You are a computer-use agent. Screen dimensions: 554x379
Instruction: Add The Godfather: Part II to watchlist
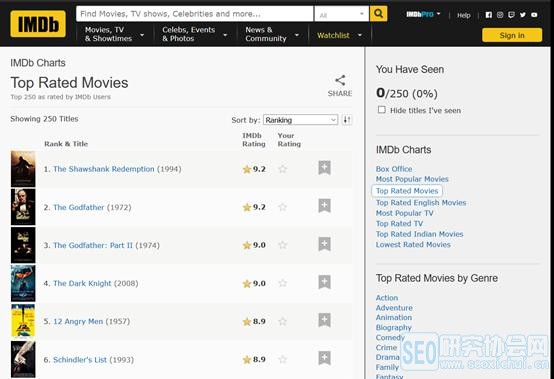(x=324, y=244)
